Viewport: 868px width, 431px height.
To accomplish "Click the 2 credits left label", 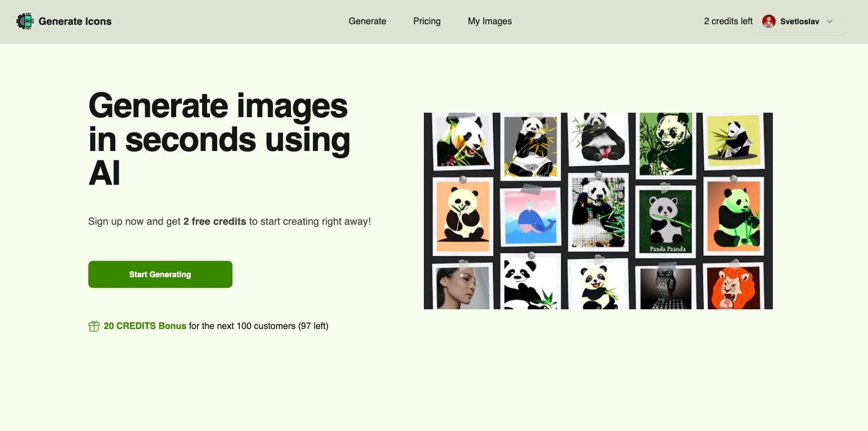I will point(728,21).
